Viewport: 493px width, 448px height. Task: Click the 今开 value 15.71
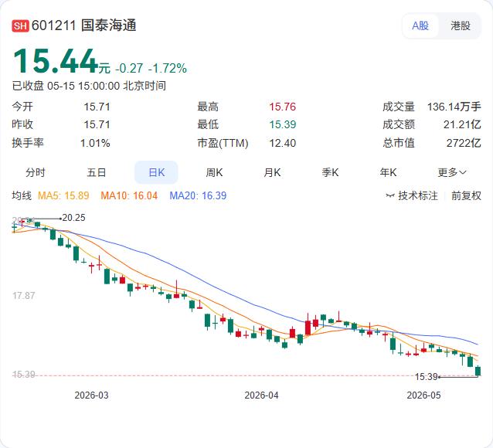click(x=97, y=107)
